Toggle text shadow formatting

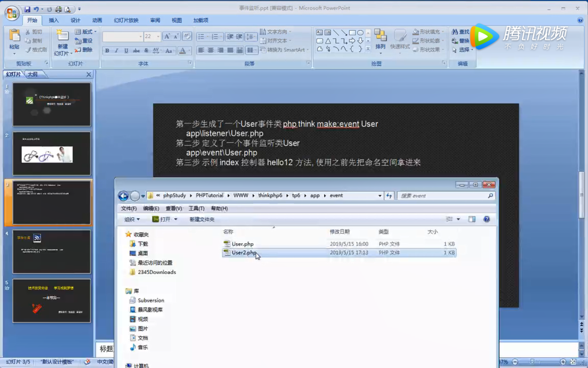coord(146,51)
